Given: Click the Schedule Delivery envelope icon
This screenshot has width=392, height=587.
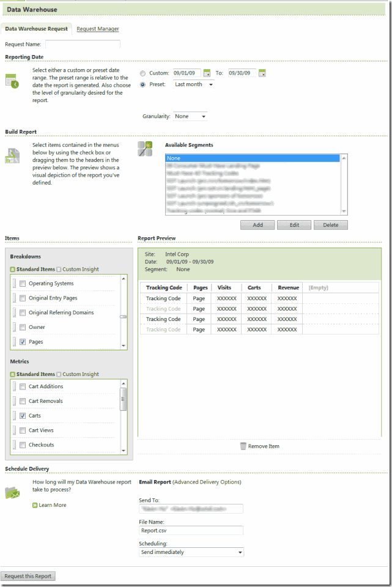Looking at the screenshot, I should click(12, 492).
